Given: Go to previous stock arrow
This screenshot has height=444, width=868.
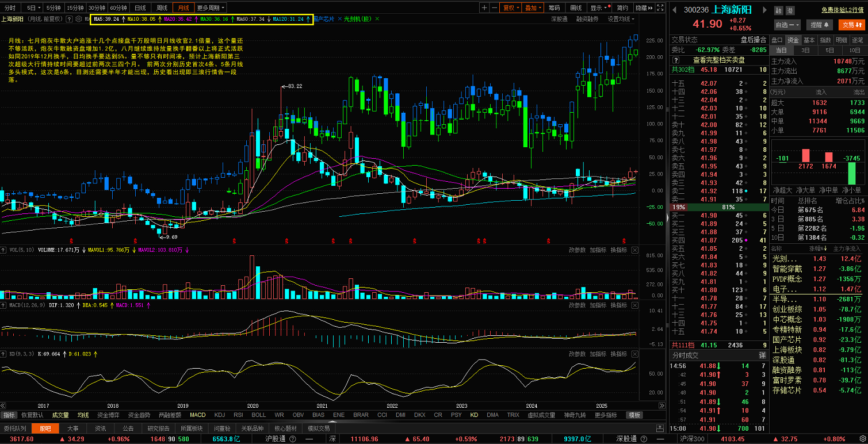Looking at the screenshot, I should click(x=675, y=10).
